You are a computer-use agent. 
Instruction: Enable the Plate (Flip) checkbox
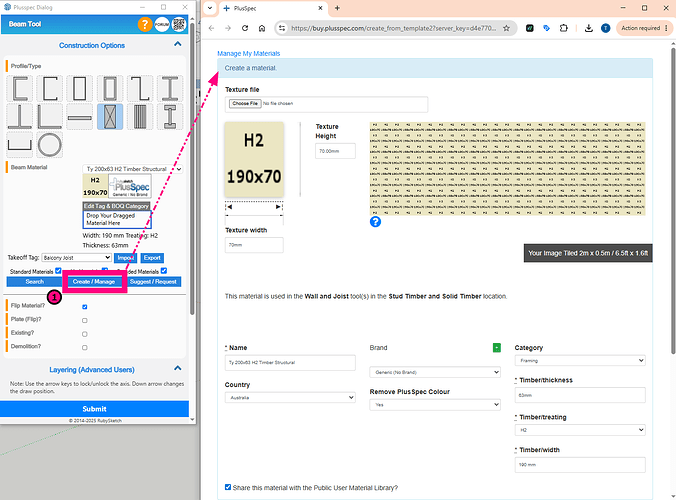pos(84,320)
